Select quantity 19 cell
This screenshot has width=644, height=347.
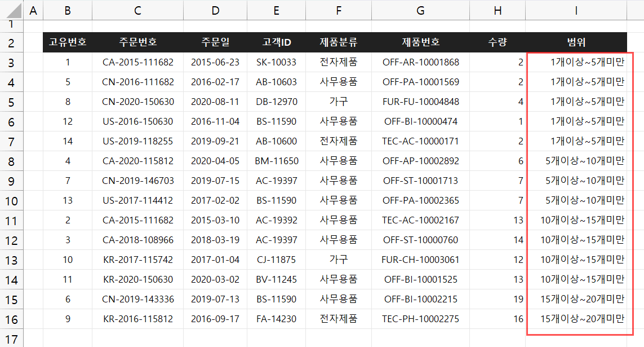pyautogui.click(x=498, y=299)
